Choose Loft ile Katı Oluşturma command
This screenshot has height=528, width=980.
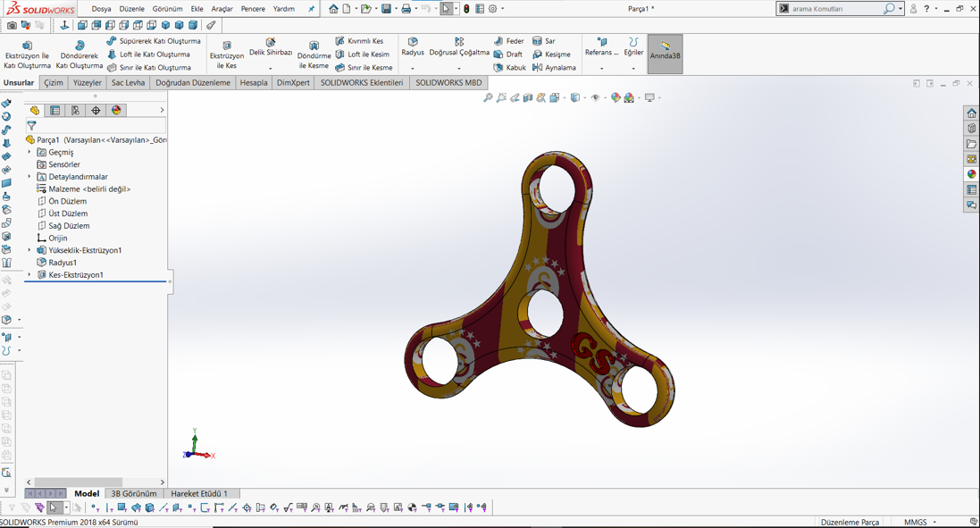tap(149, 54)
